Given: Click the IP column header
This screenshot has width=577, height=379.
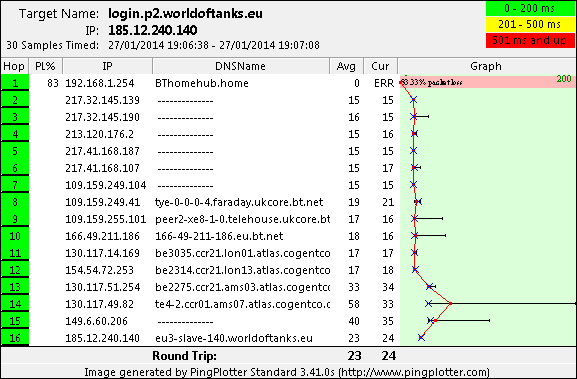Looking at the screenshot, I should point(107,66).
